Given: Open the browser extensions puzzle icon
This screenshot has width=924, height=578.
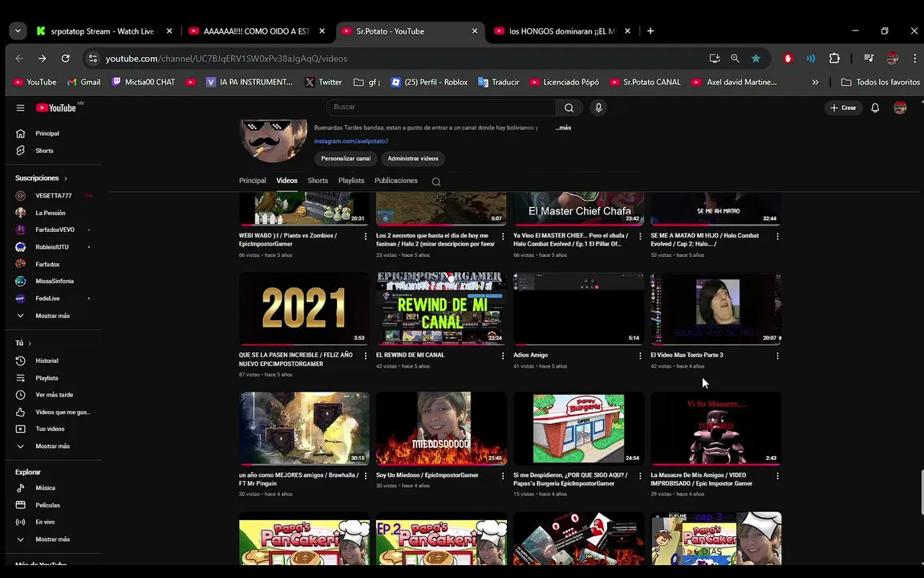Looking at the screenshot, I should pos(834,59).
